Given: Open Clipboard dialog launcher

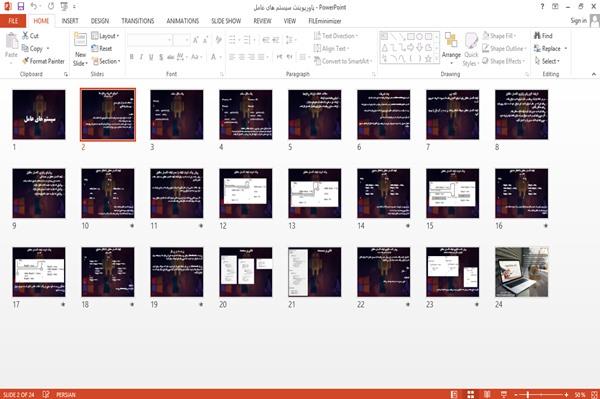Looking at the screenshot, I should click(66, 74).
